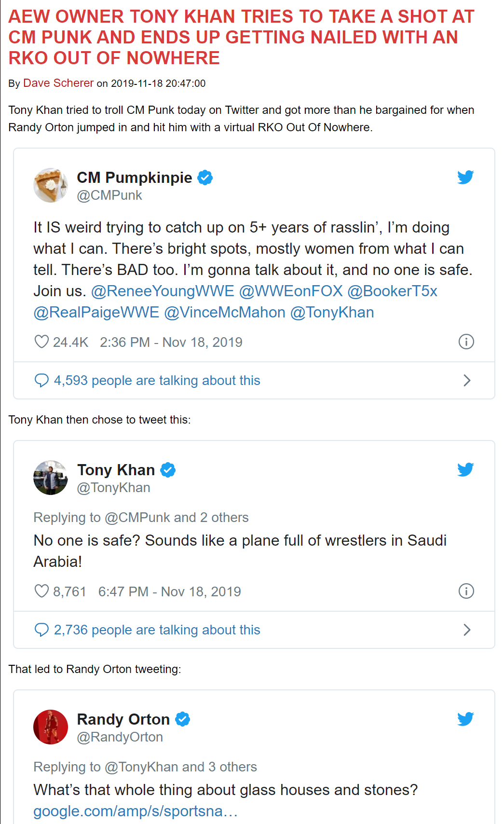Like the CM Pumpkinpie tweet with the heart icon
The width and height of the screenshot is (504, 824).
[42, 342]
